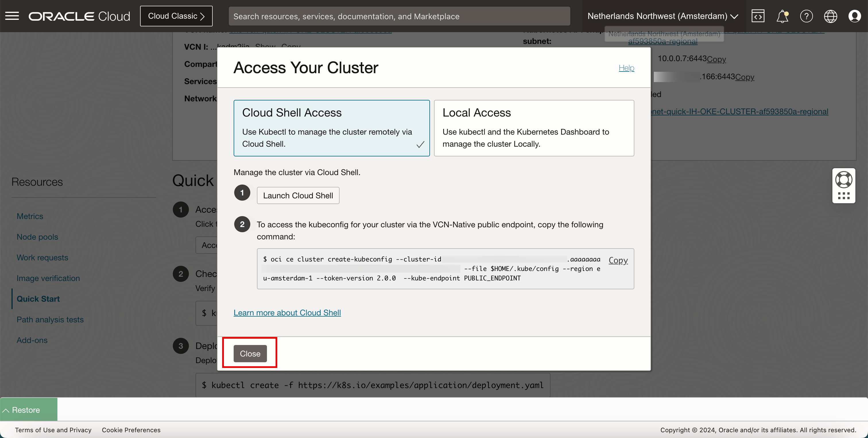Copy the create-kubeconfig command
The width and height of the screenshot is (868, 438).
tap(618, 260)
